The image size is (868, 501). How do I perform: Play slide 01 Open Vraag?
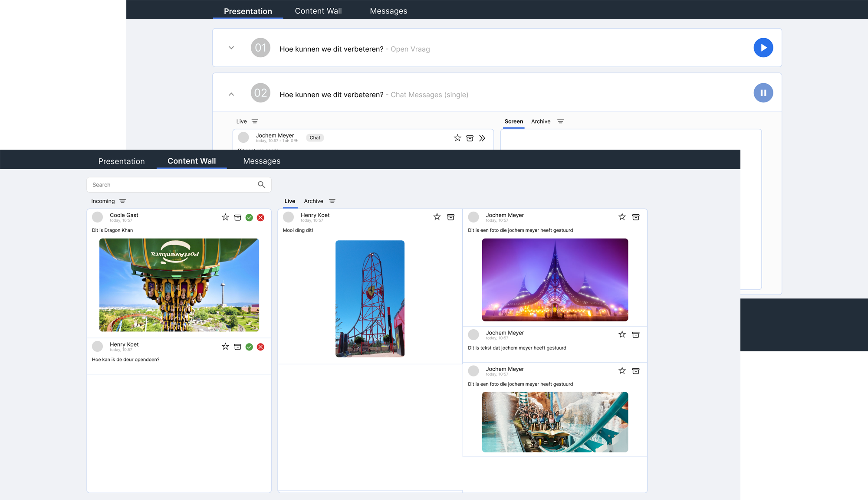pyautogui.click(x=763, y=48)
